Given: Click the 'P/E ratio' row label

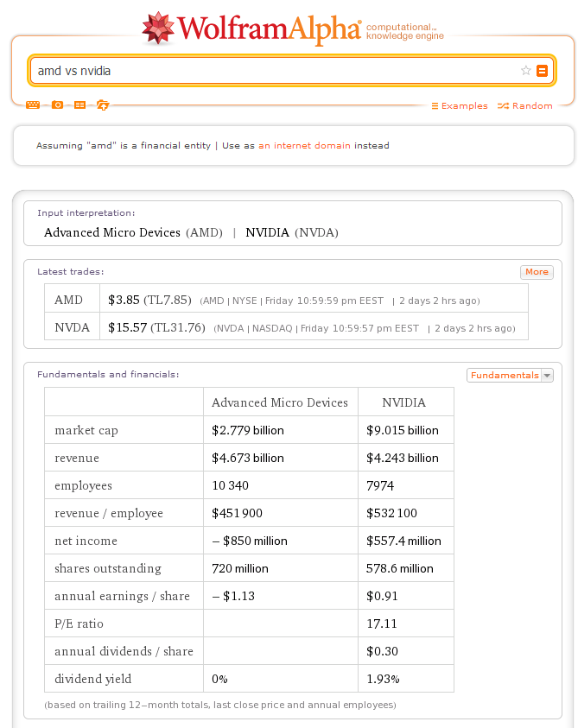Looking at the screenshot, I should coord(79,624).
